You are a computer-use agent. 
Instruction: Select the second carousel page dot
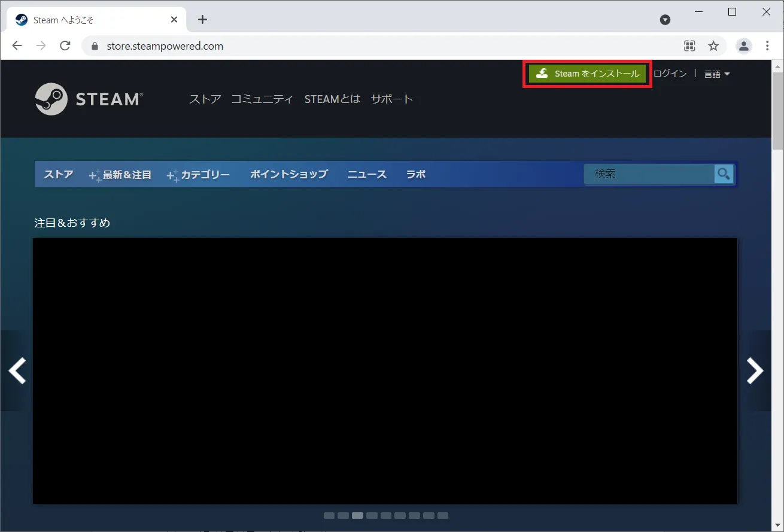343,515
